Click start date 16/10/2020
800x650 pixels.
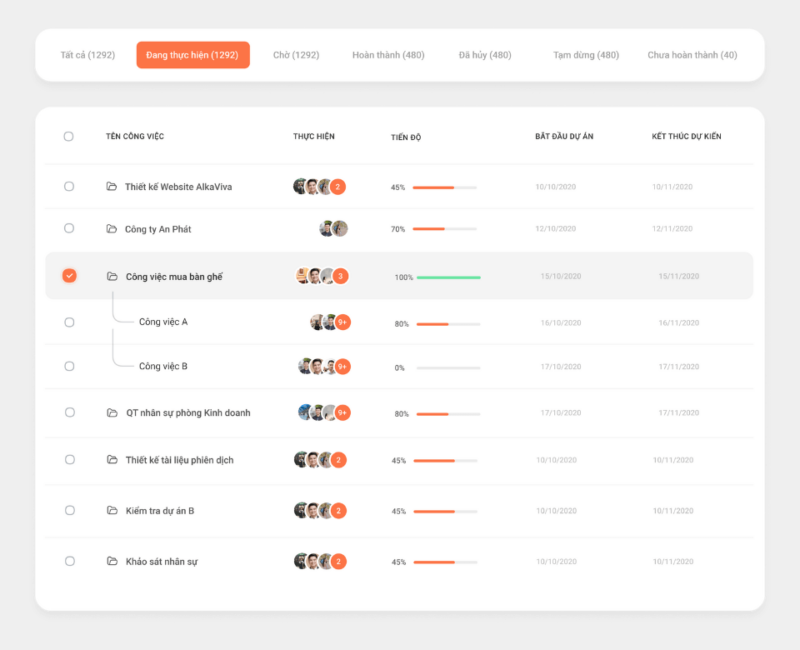point(561,322)
